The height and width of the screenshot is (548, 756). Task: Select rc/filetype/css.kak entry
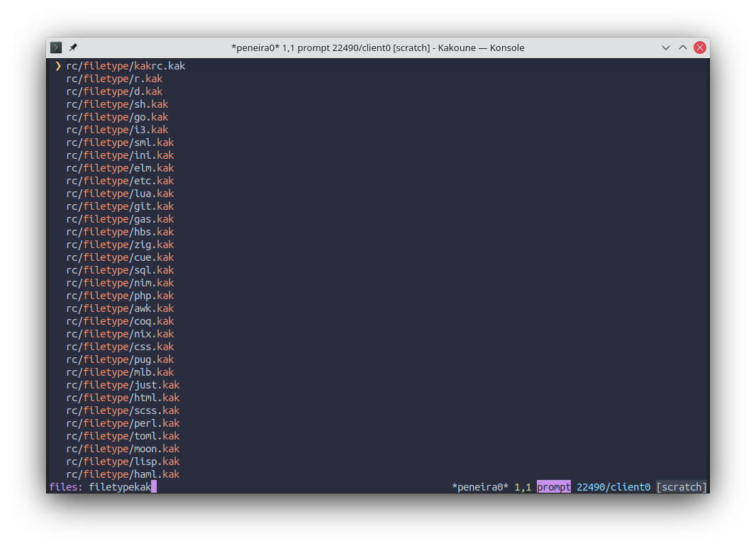pos(120,347)
